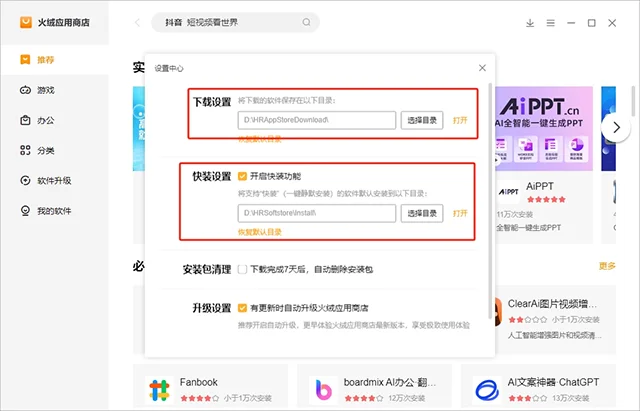The width and height of the screenshot is (640, 411).
Task: Open 办公 category in sidebar
Action: click(x=37, y=120)
